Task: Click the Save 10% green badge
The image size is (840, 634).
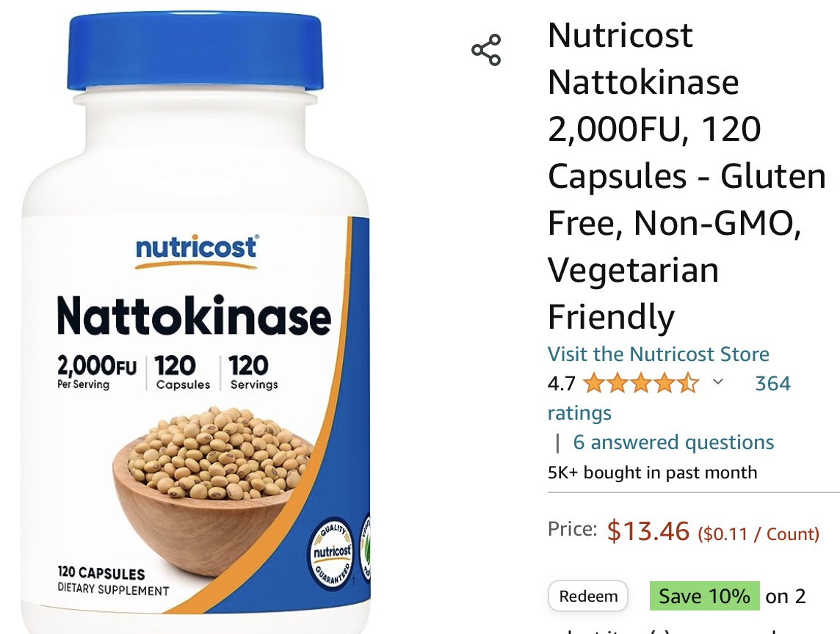Action: pos(704,596)
